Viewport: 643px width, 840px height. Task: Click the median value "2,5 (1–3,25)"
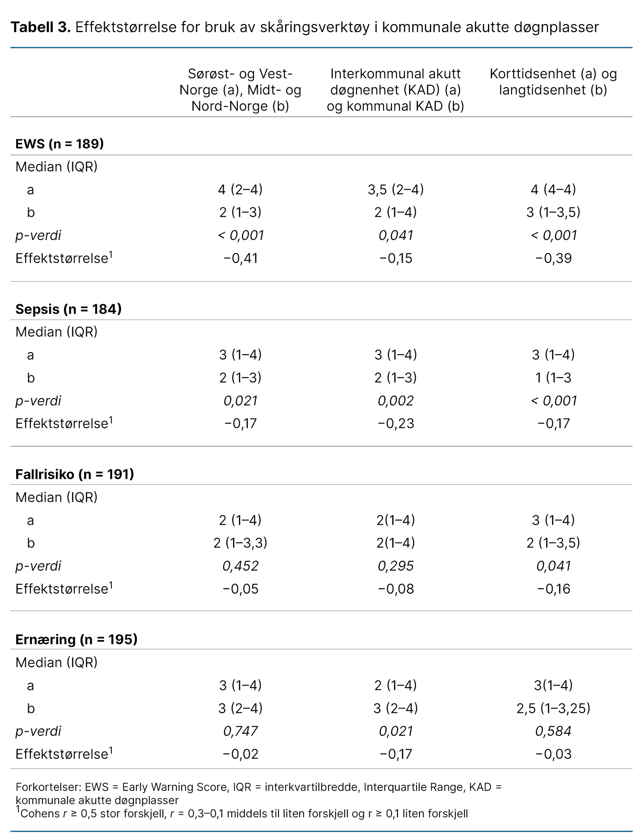tap(553, 708)
